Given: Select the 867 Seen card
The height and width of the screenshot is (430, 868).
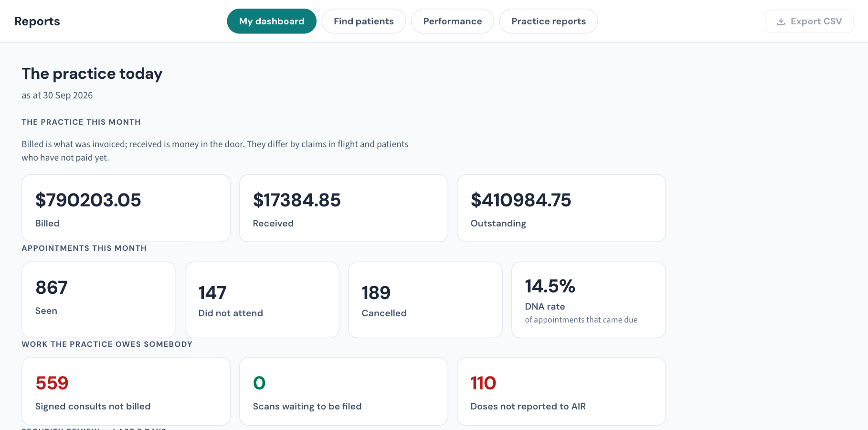Looking at the screenshot, I should point(99,300).
